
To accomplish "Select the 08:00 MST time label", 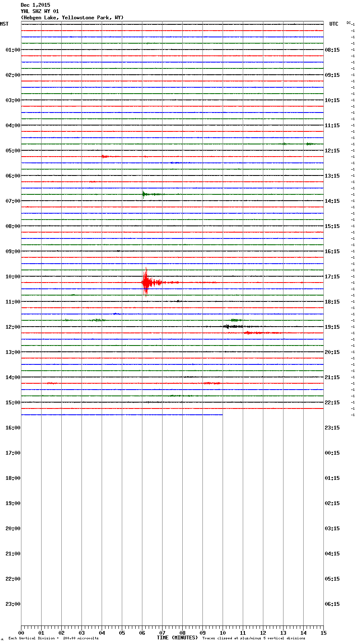I will coord(13,226).
